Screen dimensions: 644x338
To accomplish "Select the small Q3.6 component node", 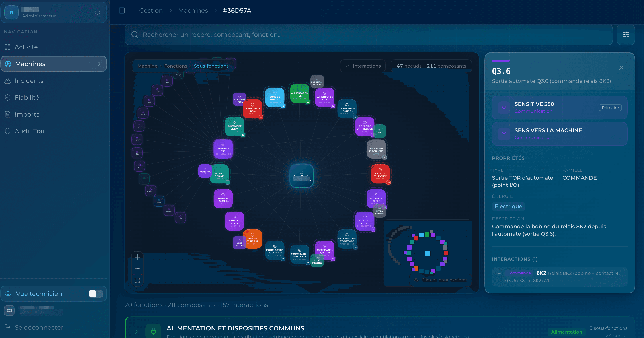I will coord(137,139).
